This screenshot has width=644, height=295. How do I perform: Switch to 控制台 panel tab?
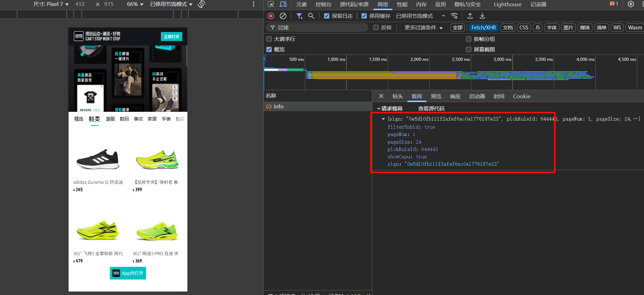coord(323,4)
